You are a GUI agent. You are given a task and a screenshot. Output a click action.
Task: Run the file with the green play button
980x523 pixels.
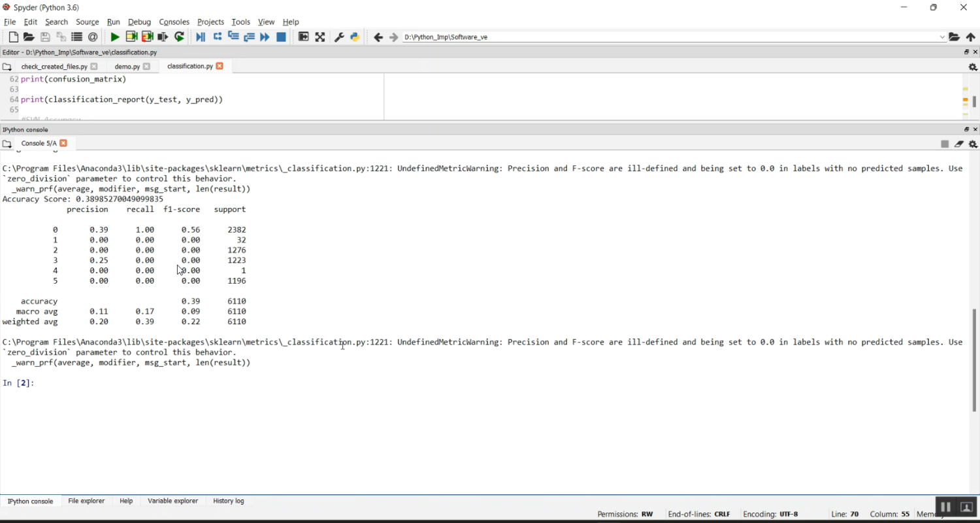[x=115, y=37]
